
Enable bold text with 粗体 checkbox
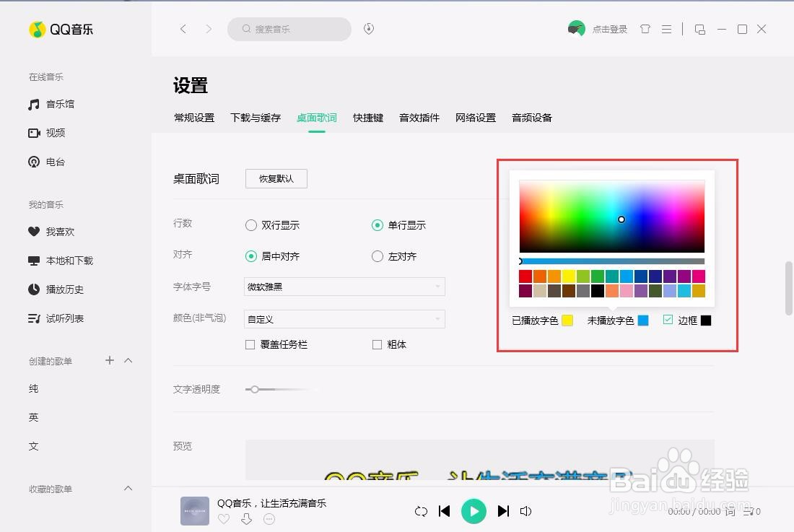377,344
